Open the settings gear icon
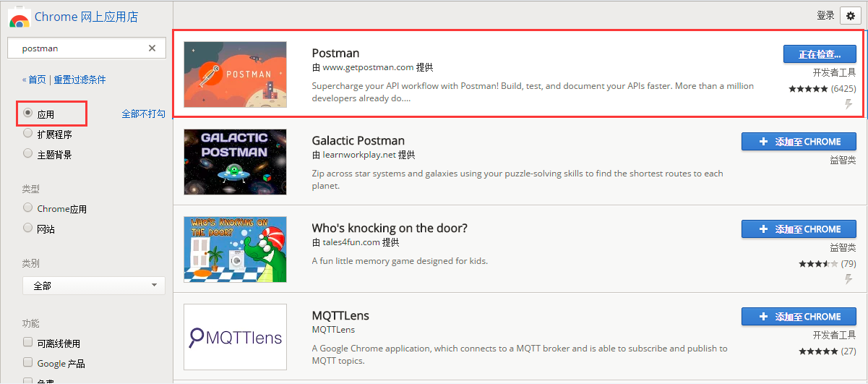868x384 pixels. 851,16
